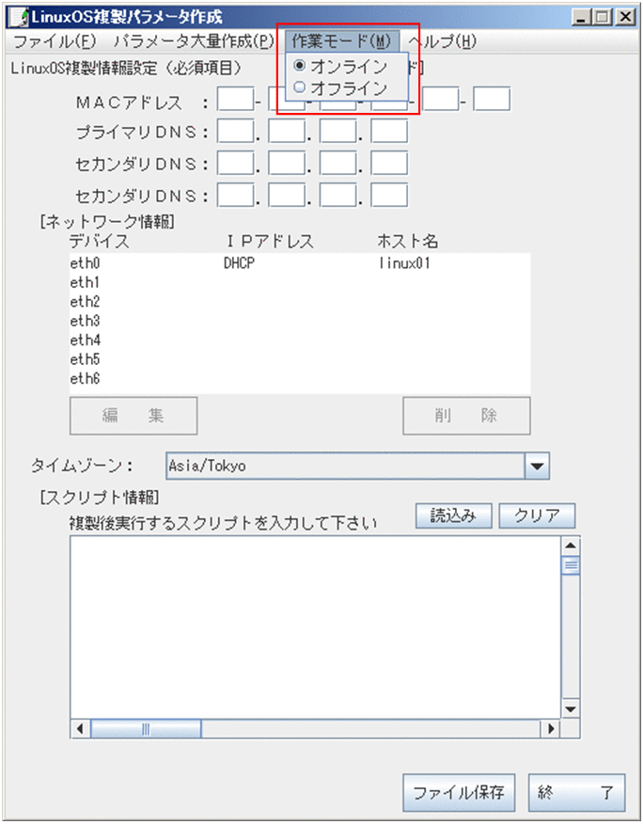Screen dimensions: 644x824
Task: Click the script area horizontal scrollbar thumb
Action: point(146,729)
